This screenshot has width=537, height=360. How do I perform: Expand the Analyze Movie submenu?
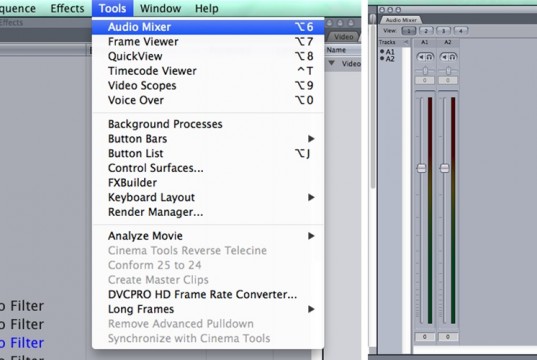(208, 236)
